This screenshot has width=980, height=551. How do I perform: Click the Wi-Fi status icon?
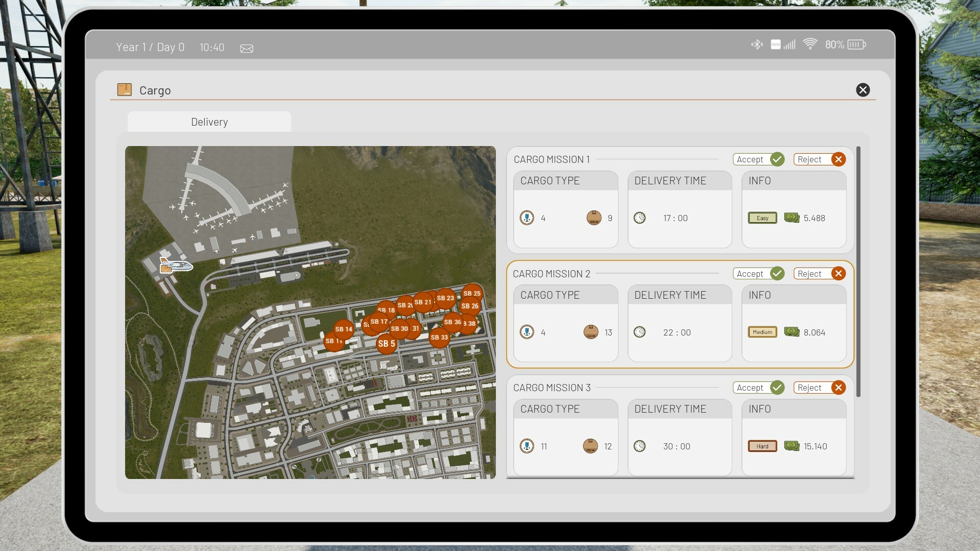810,44
